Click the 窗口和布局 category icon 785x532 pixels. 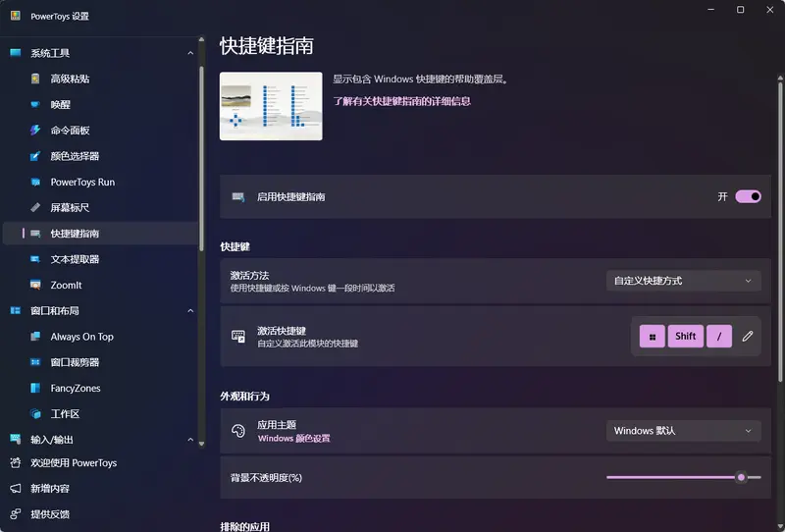point(16,310)
